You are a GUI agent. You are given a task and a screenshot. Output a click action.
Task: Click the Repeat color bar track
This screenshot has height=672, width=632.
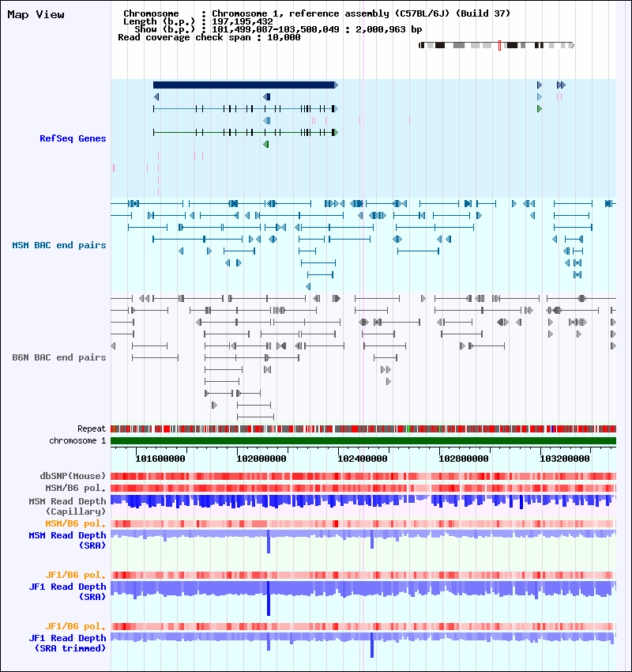(363, 428)
